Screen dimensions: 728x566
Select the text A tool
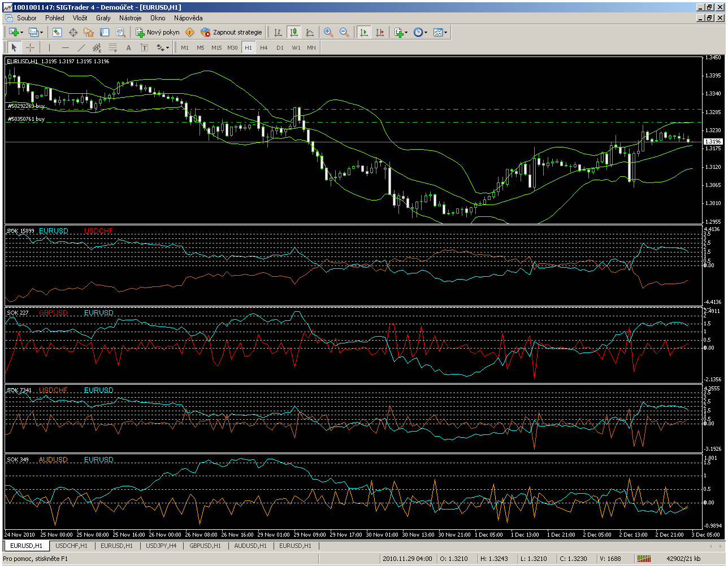point(128,48)
